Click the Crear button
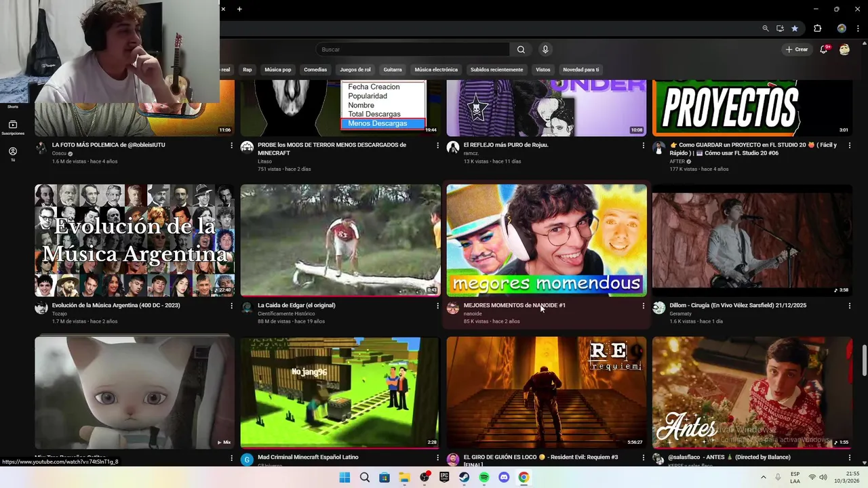This screenshot has height=488, width=868. coord(797,49)
